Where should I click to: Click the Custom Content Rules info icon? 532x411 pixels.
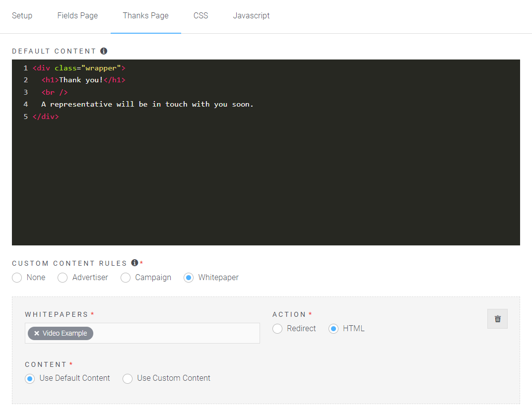134,263
